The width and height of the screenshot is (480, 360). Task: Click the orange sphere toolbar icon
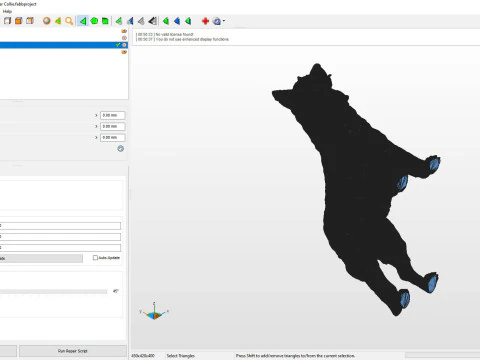(x=47, y=21)
